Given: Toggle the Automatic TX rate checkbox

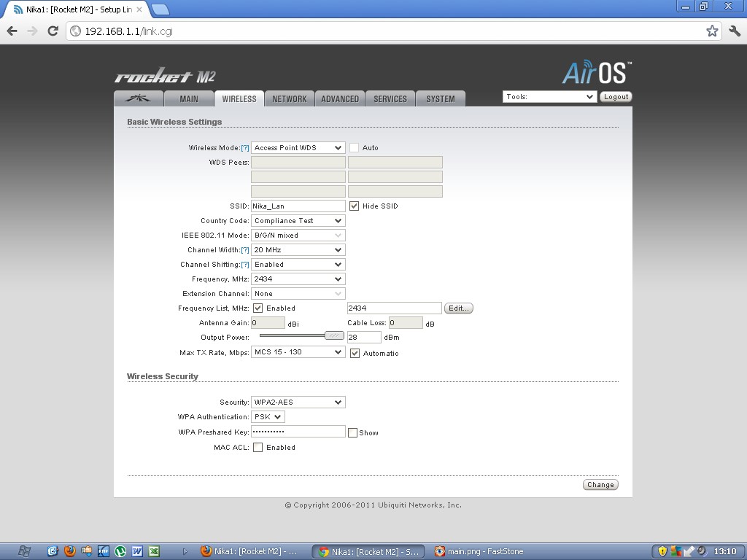Looking at the screenshot, I should pyautogui.click(x=355, y=354).
